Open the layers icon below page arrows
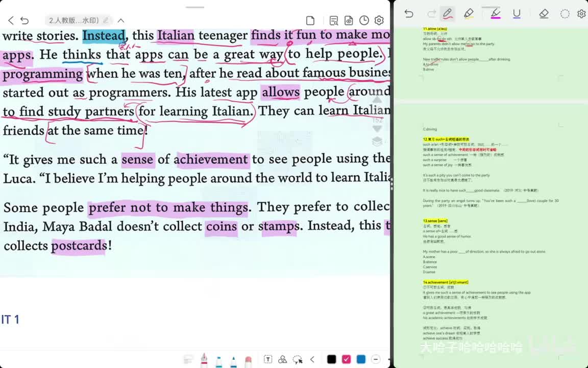Image resolution: width=588 pixels, height=368 pixels. pos(377,142)
